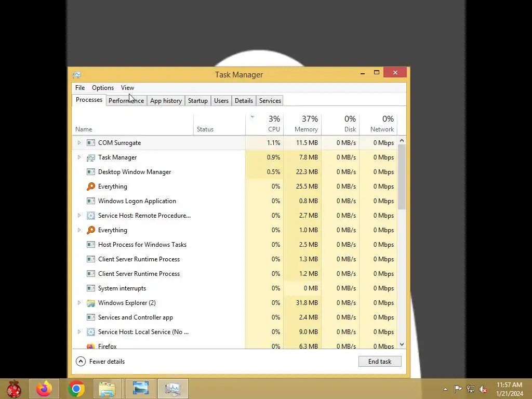Select the Firefox process row
This screenshot has width=532, height=399.
point(235,345)
